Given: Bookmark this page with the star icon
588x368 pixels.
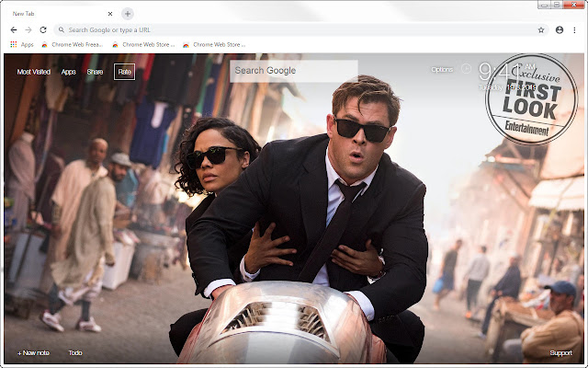Looking at the screenshot, I should [541, 30].
